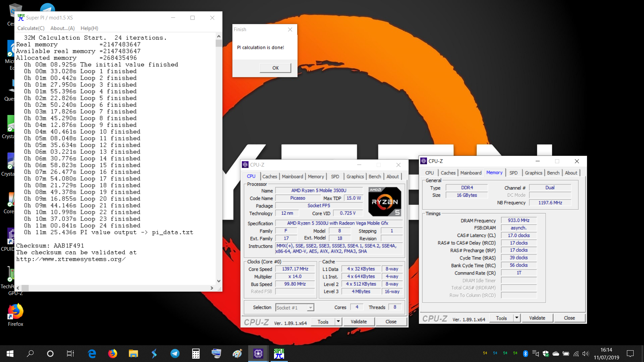Open Task View on taskbar

70,354
